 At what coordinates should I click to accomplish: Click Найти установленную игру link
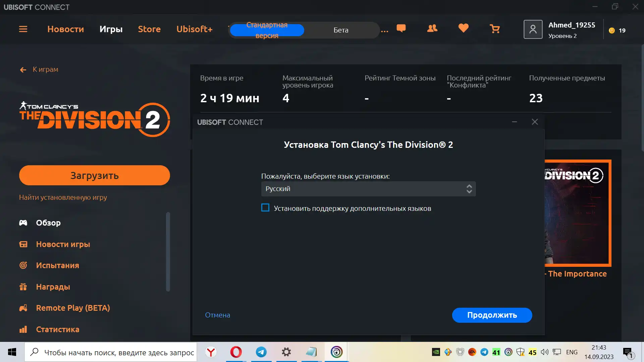[x=63, y=197]
